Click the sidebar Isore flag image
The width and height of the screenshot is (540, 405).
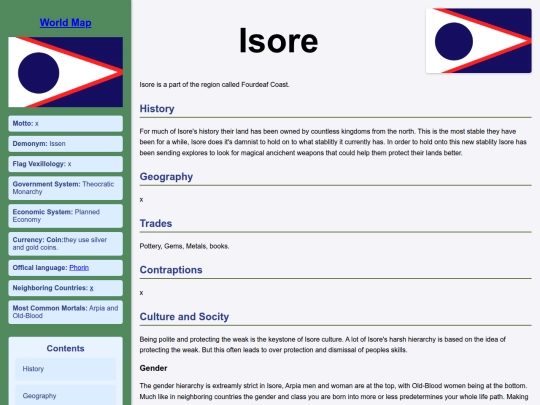65,72
